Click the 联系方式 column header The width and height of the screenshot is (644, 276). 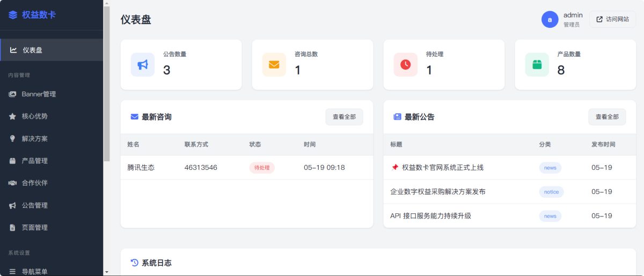pyautogui.click(x=196, y=145)
